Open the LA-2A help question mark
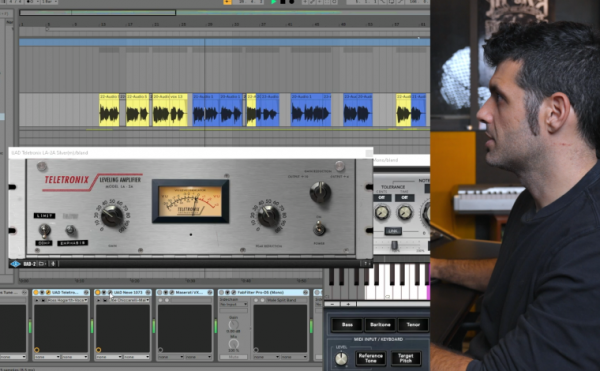 click(366, 264)
